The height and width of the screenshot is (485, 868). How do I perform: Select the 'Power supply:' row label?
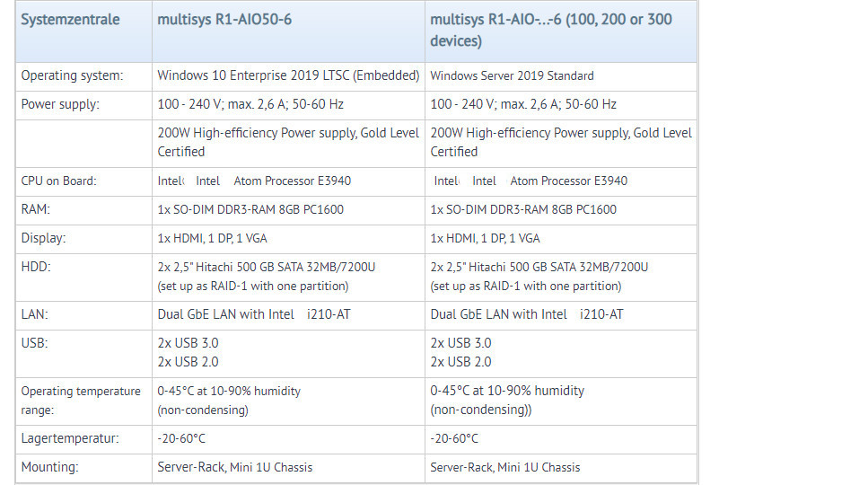[60, 105]
